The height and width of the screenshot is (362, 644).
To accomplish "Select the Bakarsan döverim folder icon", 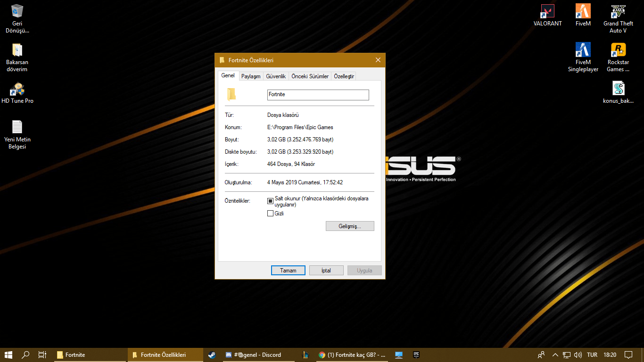I will 17,57.
